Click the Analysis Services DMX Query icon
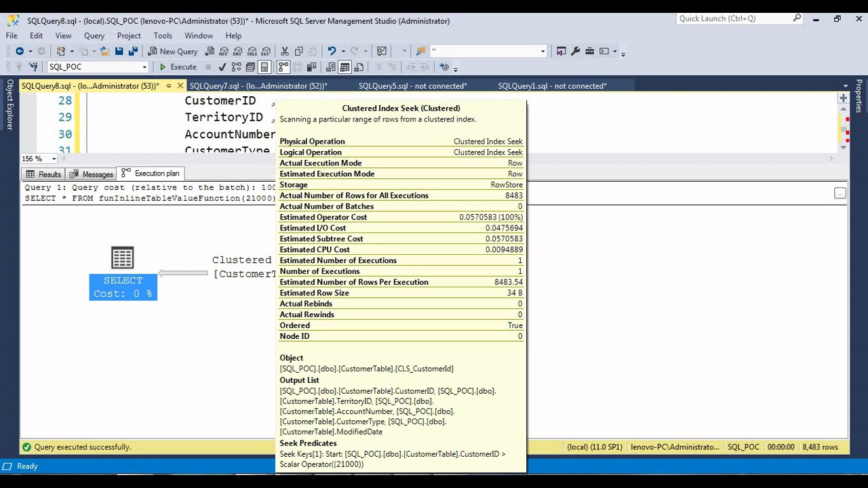 (x=238, y=51)
